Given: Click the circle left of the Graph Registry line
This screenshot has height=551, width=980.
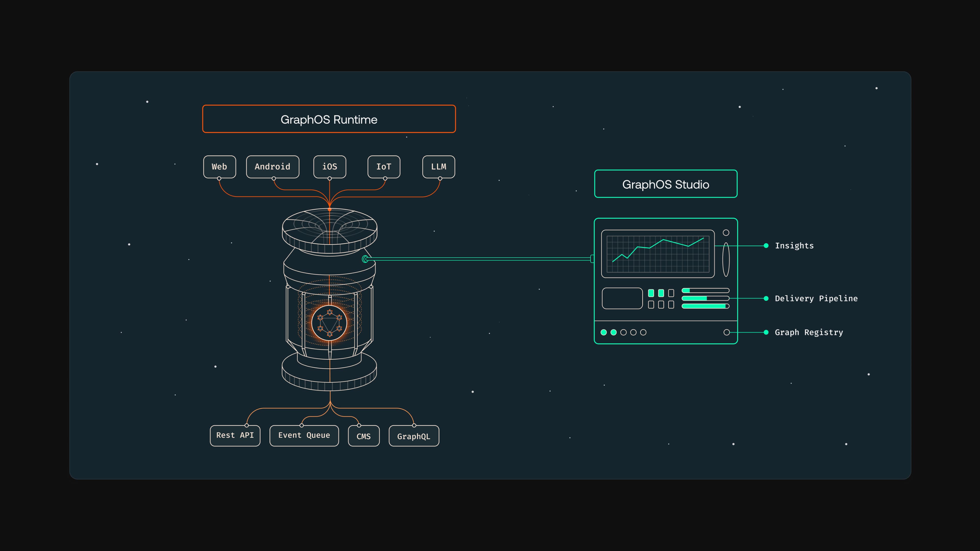Looking at the screenshot, I should point(726,332).
